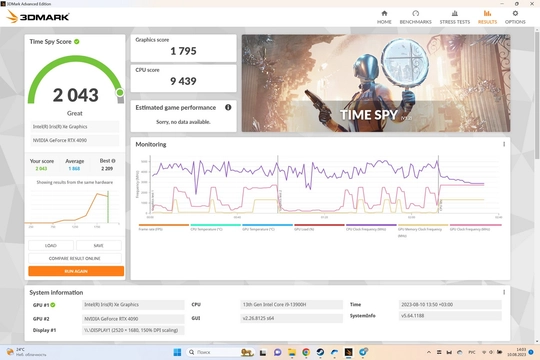Click the info icon beside Best score
The width and height of the screenshot is (540, 360).
pos(113,161)
